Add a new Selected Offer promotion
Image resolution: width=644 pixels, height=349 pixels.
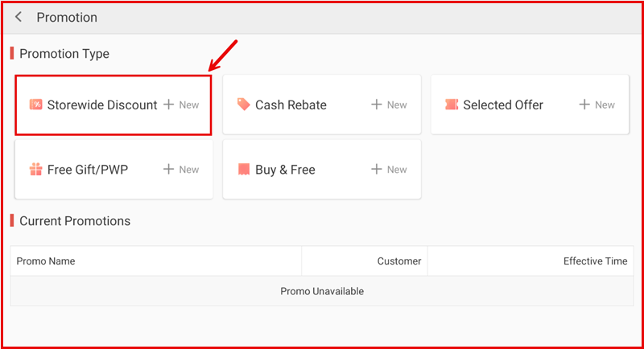pos(597,105)
